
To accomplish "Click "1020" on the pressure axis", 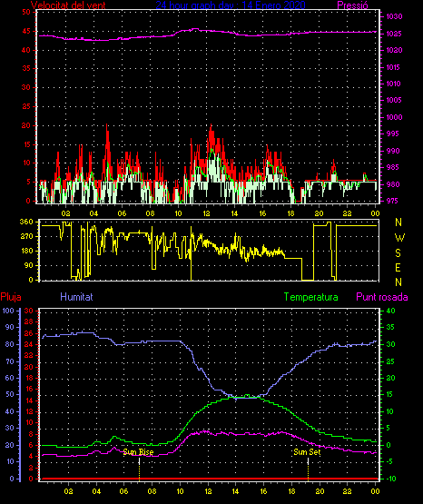I will pyautogui.click(x=394, y=50).
